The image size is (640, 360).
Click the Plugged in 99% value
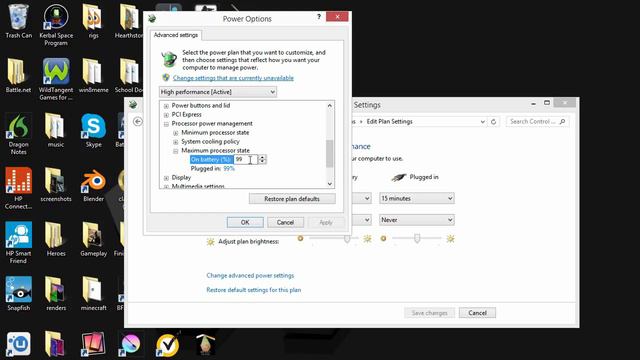[229, 169]
